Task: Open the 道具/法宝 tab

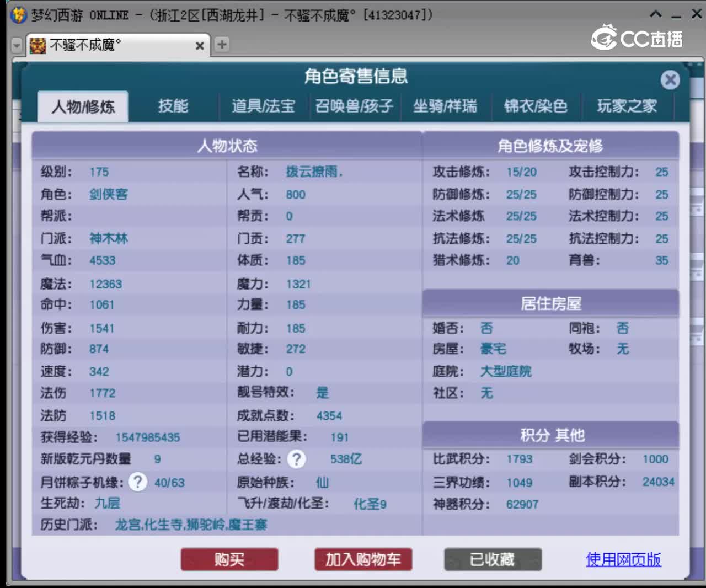Action: pyautogui.click(x=263, y=106)
